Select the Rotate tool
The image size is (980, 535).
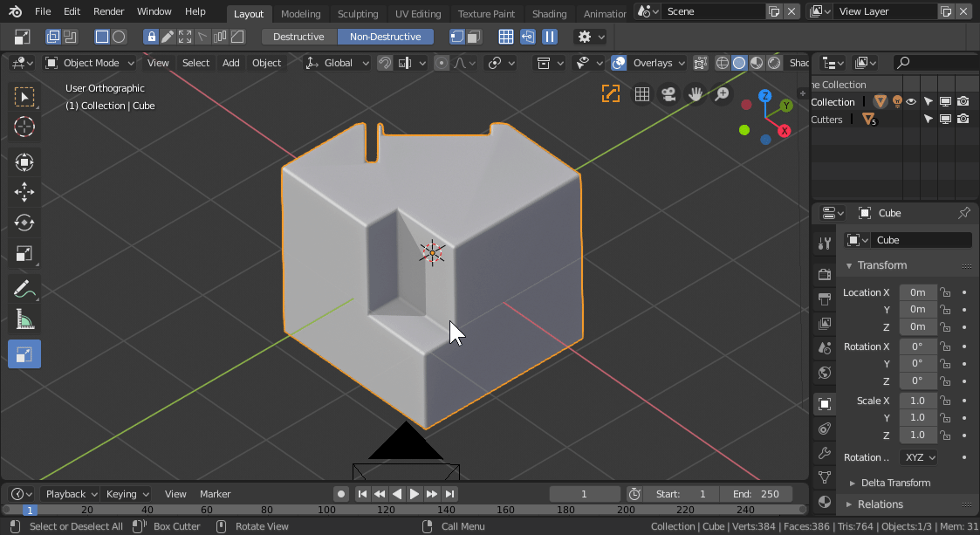click(x=24, y=223)
